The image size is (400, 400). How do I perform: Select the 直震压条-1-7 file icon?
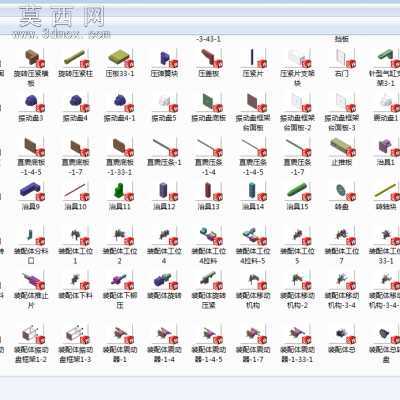click(297, 147)
